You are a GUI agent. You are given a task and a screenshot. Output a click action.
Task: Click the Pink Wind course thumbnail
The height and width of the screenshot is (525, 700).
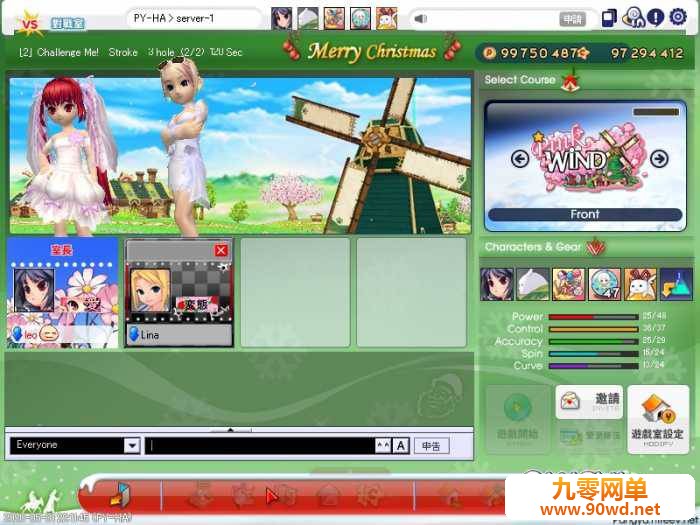pos(585,166)
